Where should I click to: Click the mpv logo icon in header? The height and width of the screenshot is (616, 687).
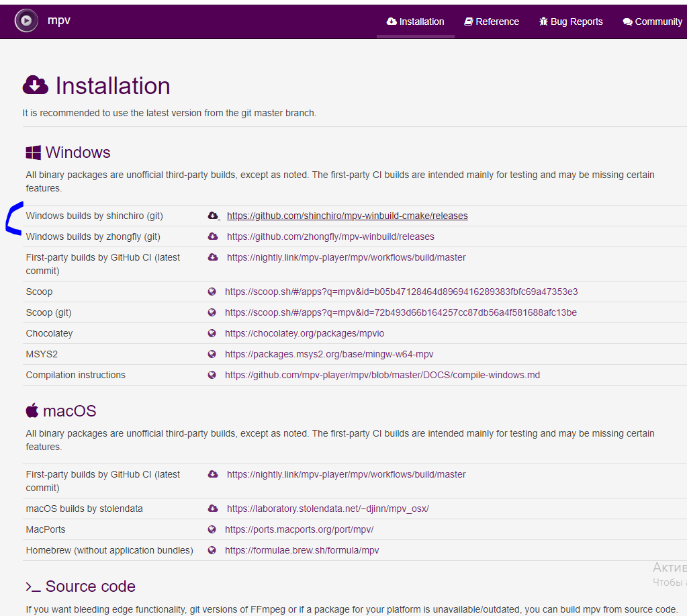(x=26, y=21)
